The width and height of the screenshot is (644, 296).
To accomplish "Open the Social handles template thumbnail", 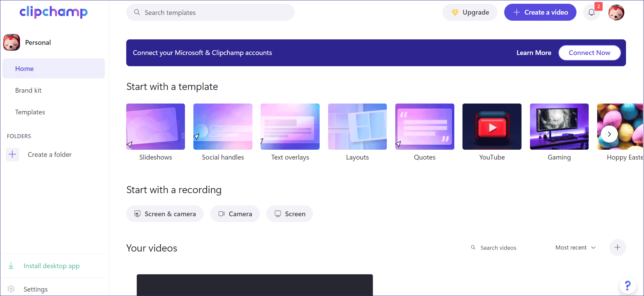I will 223,127.
